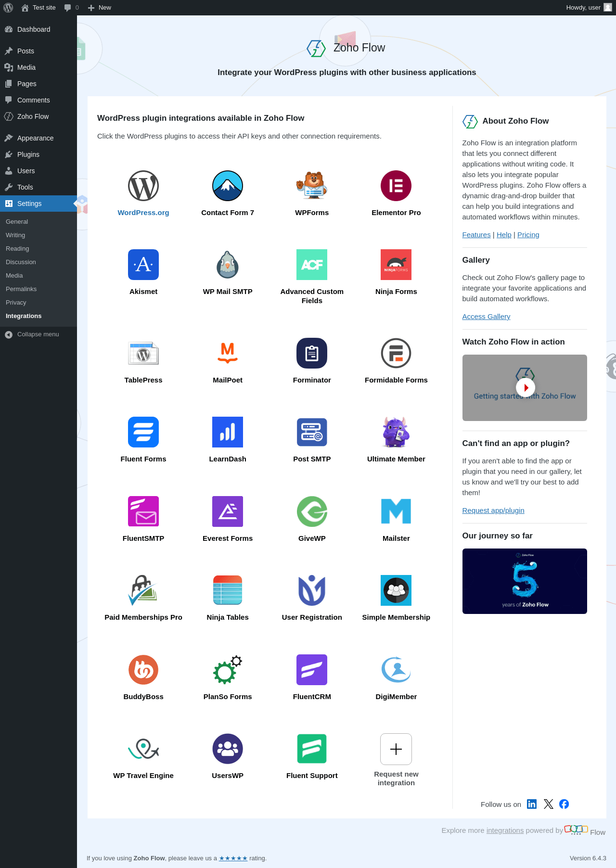Open the Mailster blue M icon
The height and width of the screenshot is (868, 616).
[x=396, y=511]
